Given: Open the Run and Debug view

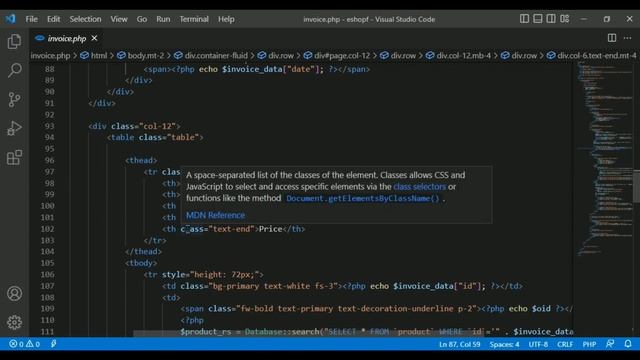Looking at the screenshot, I should point(14,128).
